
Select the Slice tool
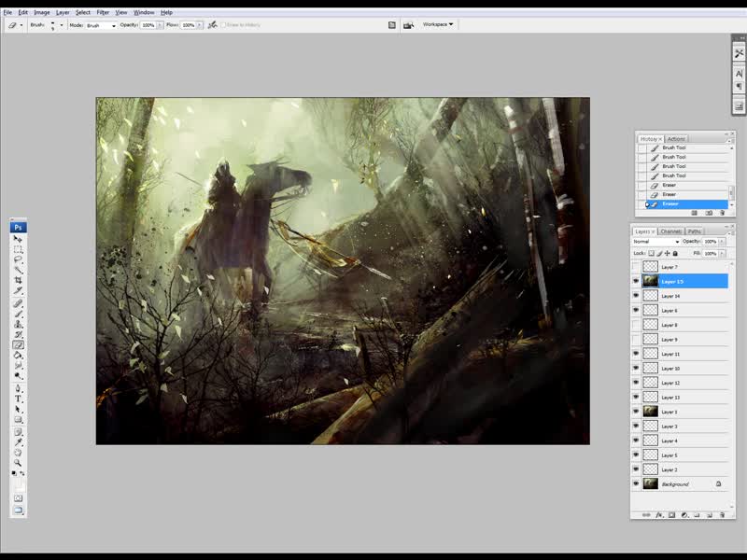(x=18, y=290)
